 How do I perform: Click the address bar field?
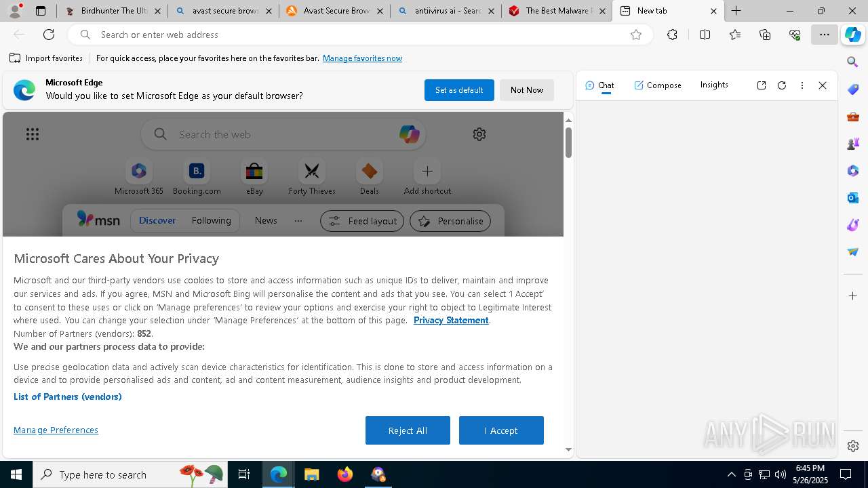359,35
